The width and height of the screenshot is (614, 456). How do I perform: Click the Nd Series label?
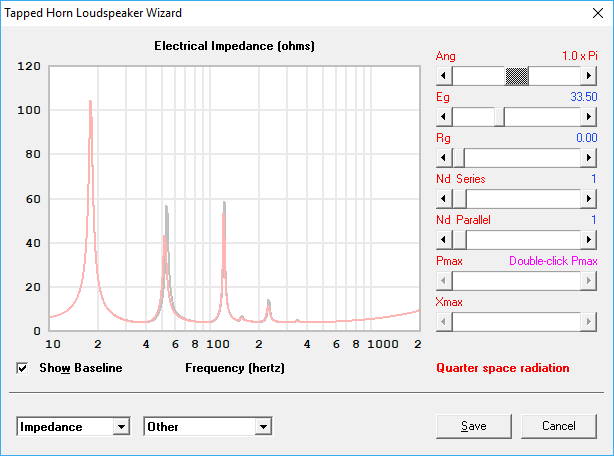pyautogui.click(x=461, y=179)
